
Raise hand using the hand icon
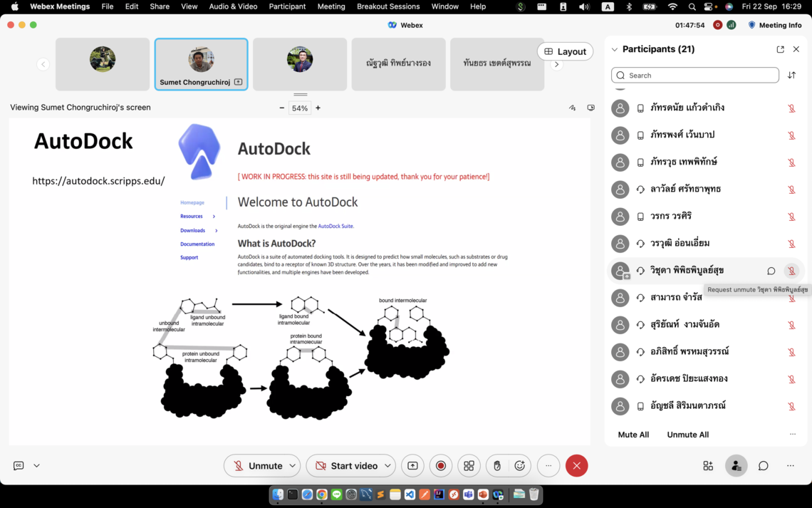(497, 466)
